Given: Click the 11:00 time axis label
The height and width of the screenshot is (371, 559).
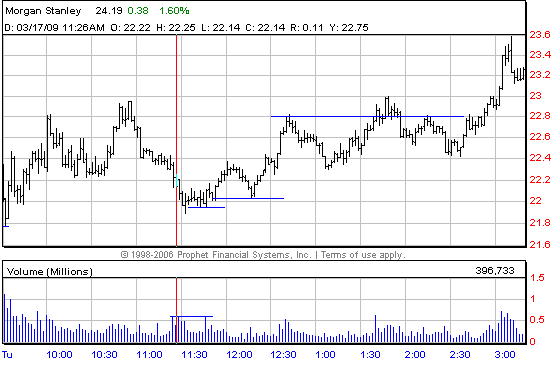Looking at the screenshot, I should pos(149,355).
